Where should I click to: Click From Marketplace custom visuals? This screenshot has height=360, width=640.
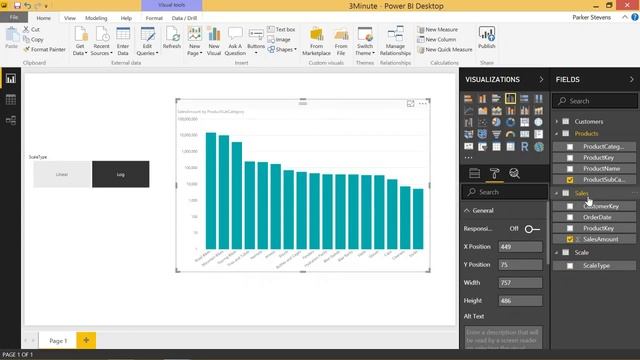[316, 41]
